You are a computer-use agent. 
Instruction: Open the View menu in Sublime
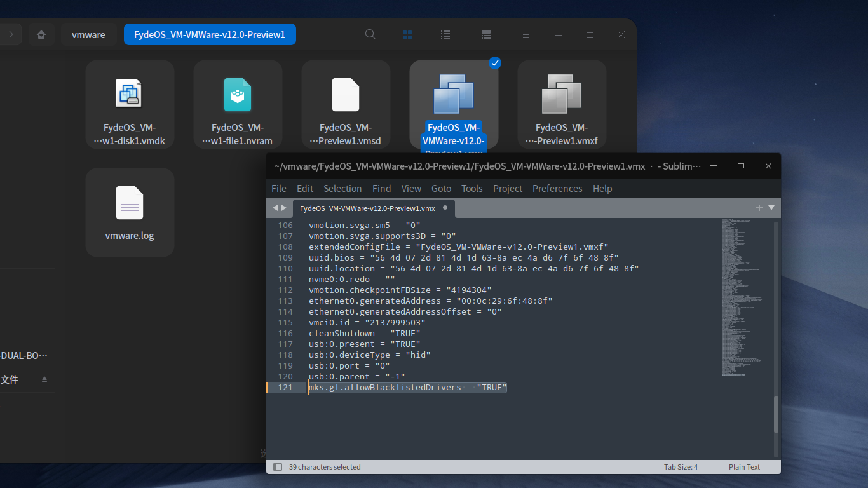coord(411,189)
